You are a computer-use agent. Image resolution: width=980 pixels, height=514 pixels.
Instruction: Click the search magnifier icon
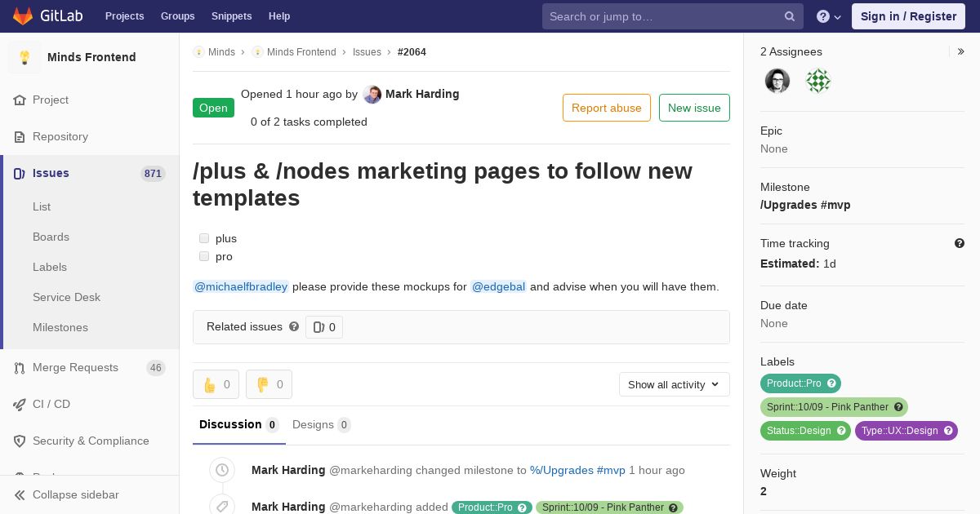click(790, 16)
